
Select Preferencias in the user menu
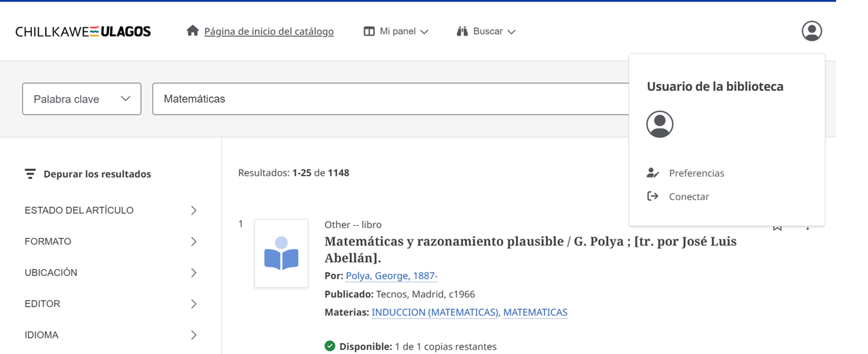(696, 173)
